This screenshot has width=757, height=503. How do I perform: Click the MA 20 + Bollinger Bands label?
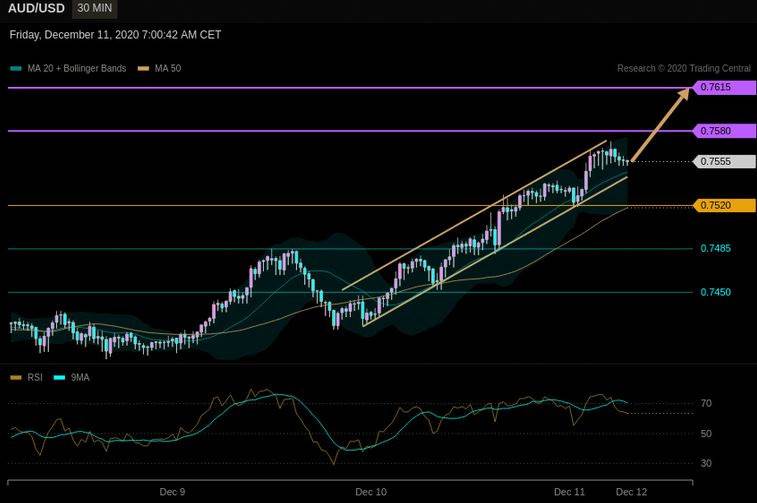pyautogui.click(x=77, y=69)
